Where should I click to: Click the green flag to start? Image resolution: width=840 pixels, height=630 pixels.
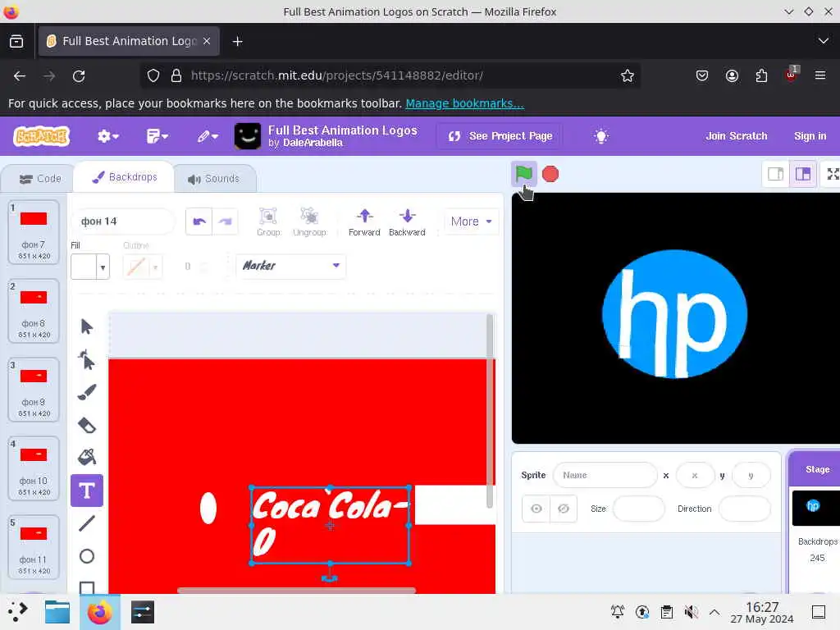[x=523, y=174]
